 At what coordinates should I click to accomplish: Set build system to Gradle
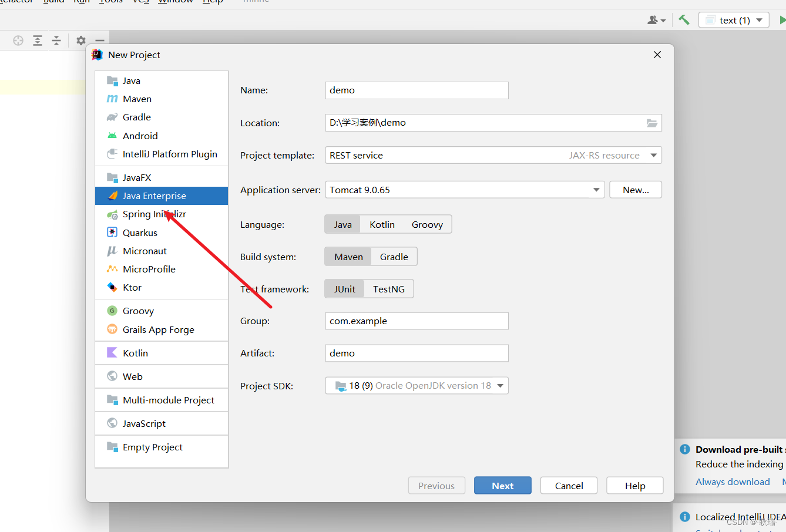click(394, 257)
